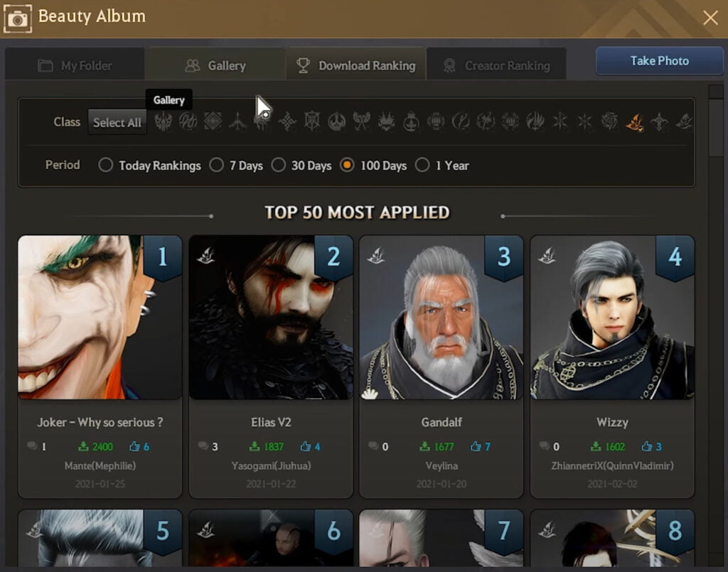This screenshot has width=728, height=572.
Task: Click the date "2021-01-20"
Action: (x=441, y=484)
